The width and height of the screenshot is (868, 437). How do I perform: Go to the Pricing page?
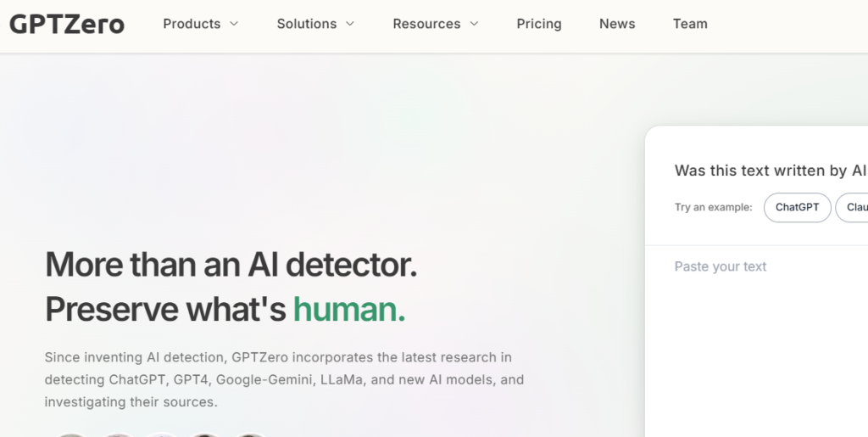click(x=539, y=24)
